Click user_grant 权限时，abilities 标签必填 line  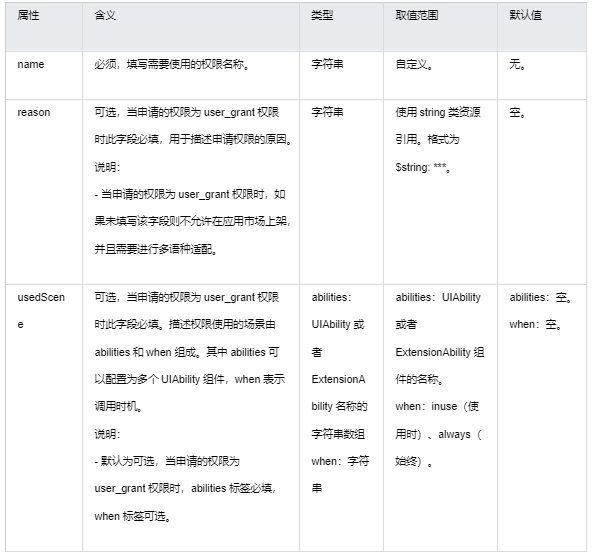tap(185, 489)
